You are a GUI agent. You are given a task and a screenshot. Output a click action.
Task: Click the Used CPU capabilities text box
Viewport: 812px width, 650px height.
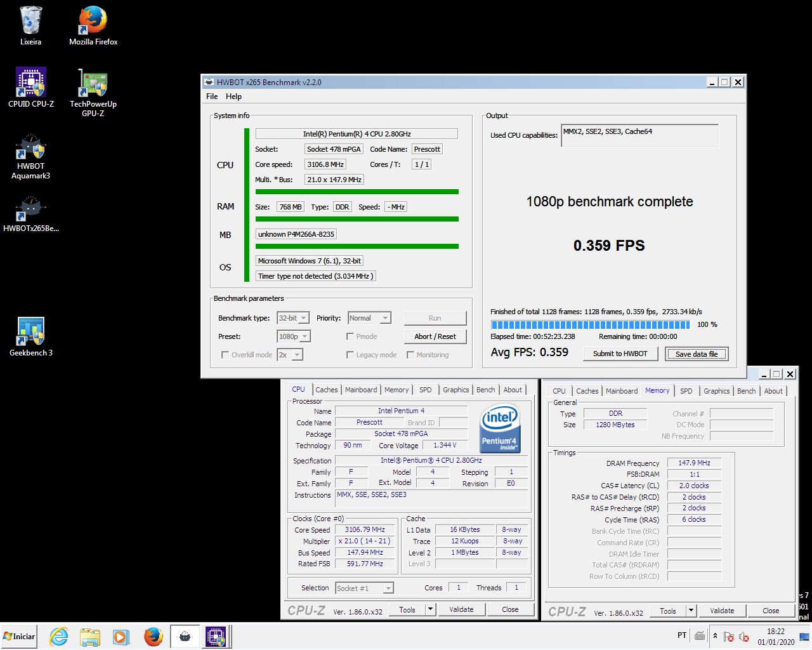(x=640, y=136)
